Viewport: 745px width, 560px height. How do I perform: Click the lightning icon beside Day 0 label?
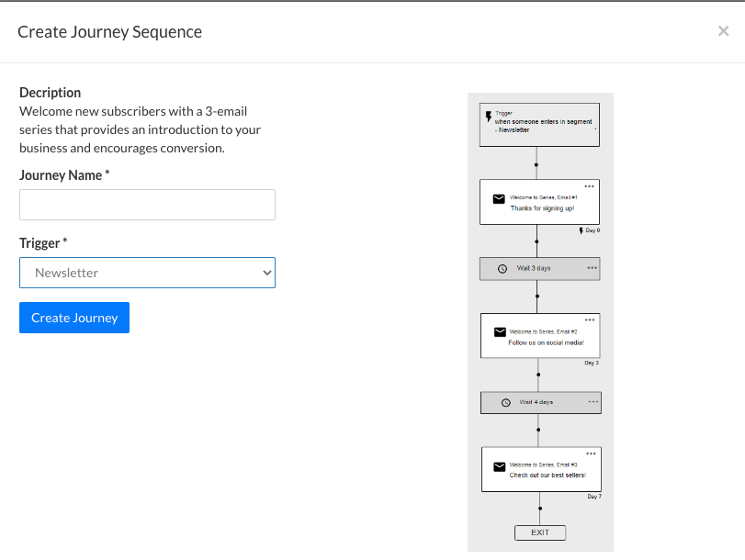[581, 230]
